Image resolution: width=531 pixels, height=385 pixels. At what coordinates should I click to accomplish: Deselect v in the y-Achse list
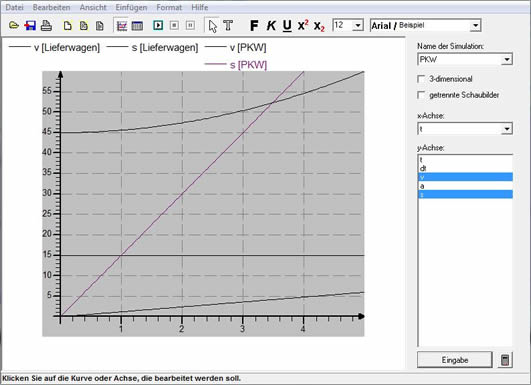[x=465, y=177]
